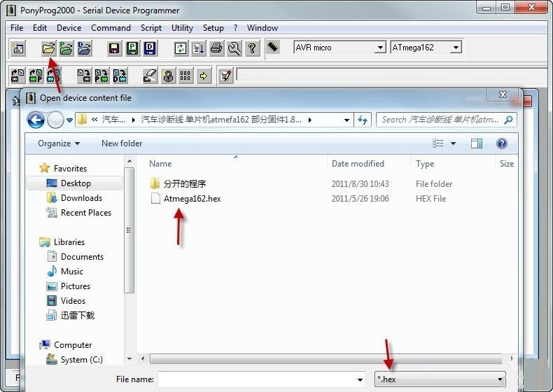The image size is (553, 392).
Task: Click the Help question mark icon
Action: coord(252,48)
